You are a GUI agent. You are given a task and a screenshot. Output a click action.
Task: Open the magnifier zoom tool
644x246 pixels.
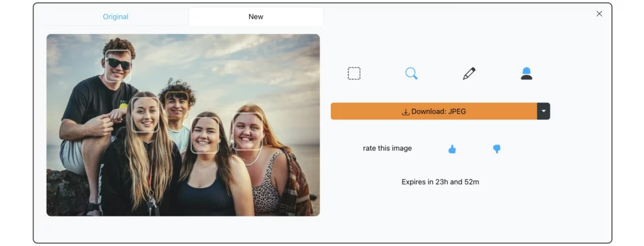point(411,74)
